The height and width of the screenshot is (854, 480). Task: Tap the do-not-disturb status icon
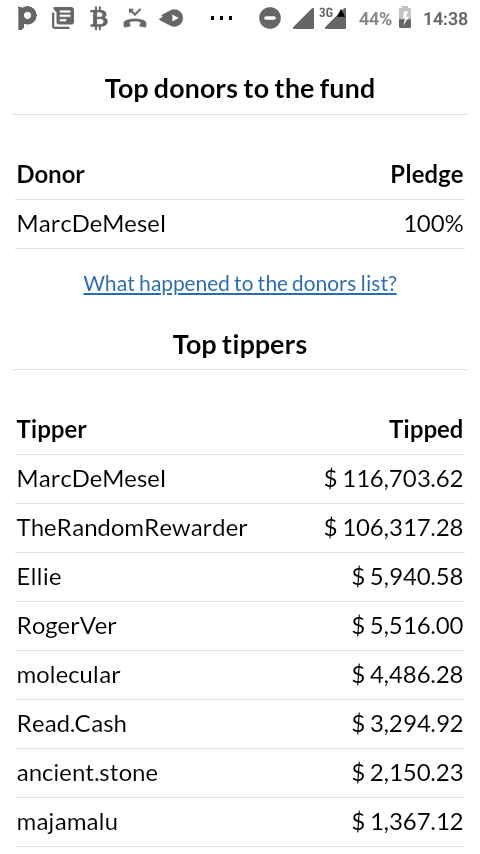[x=270, y=19]
